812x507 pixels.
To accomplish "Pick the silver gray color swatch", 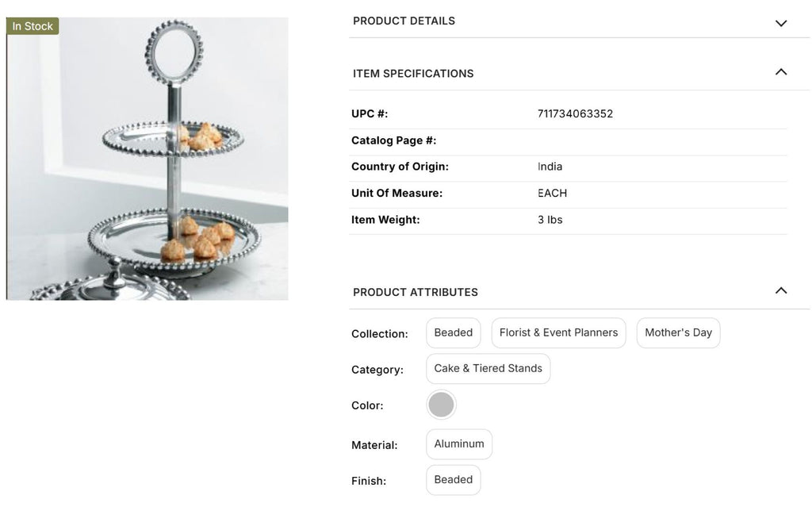I will pyautogui.click(x=441, y=405).
